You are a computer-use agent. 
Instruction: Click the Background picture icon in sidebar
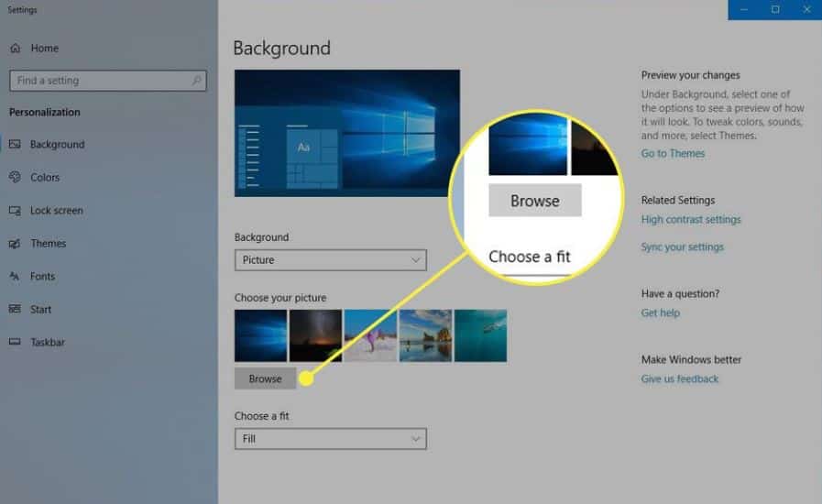pos(15,144)
